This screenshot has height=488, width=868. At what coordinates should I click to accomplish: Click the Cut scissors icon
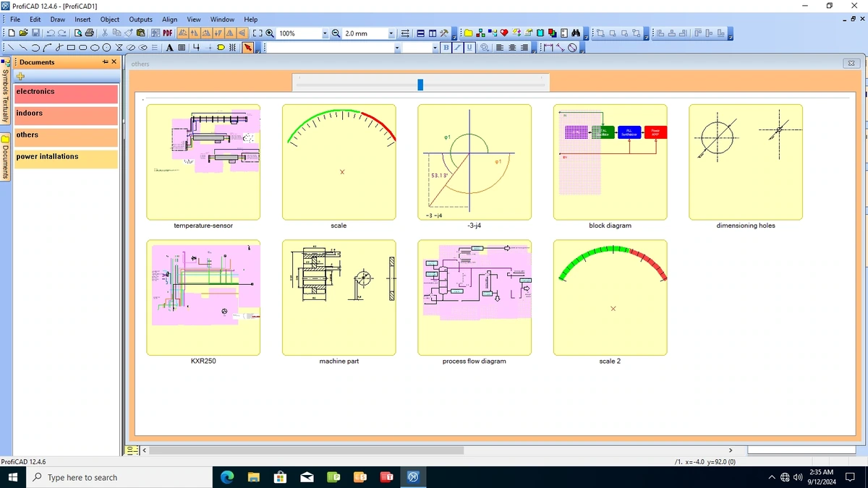[105, 33]
